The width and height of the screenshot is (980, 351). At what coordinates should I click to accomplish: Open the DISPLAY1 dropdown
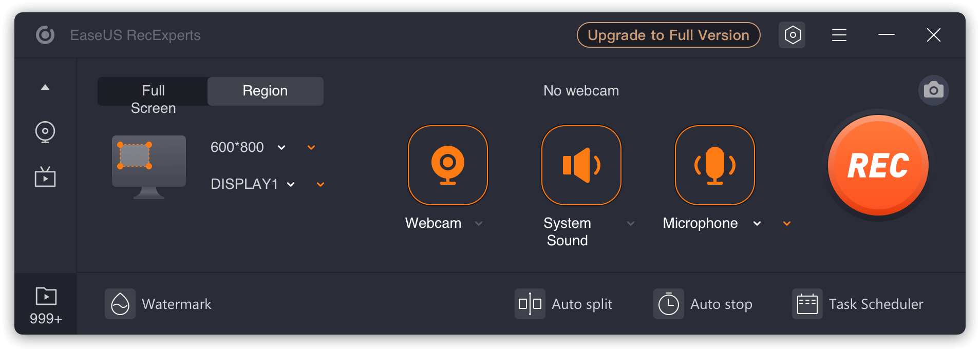pyautogui.click(x=291, y=185)
